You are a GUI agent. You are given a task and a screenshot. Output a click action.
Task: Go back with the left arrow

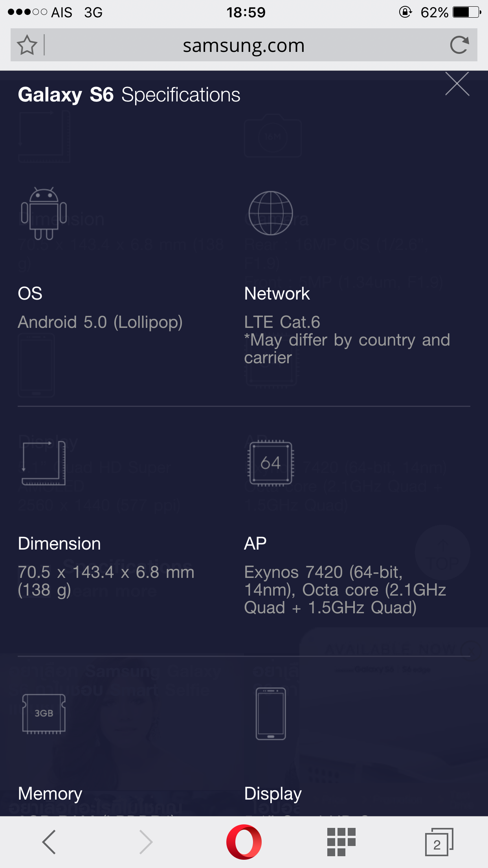click(49, 842)
